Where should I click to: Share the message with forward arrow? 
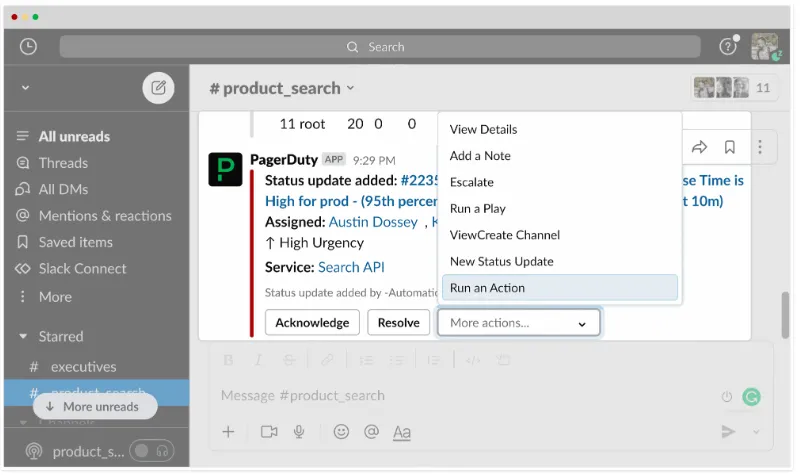699,147
